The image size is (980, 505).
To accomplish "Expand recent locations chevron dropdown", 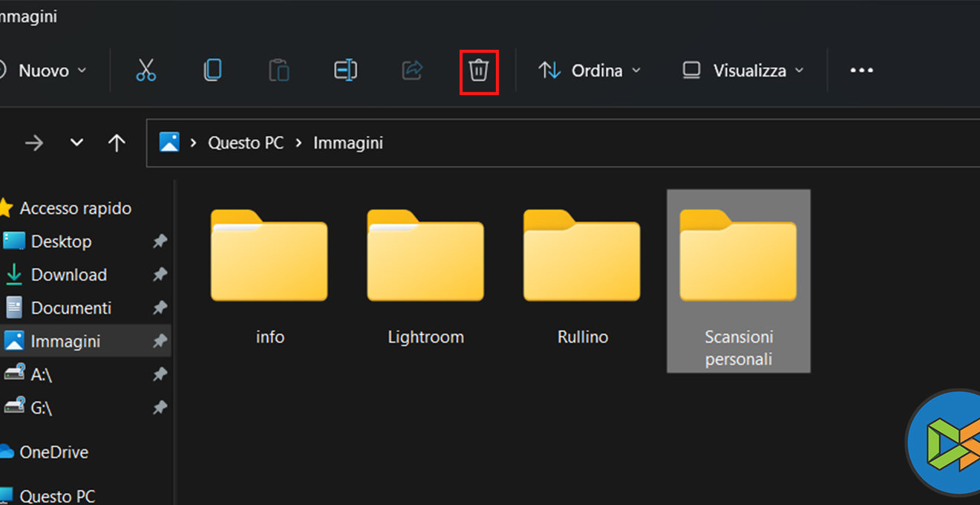I will coord(76,143).
